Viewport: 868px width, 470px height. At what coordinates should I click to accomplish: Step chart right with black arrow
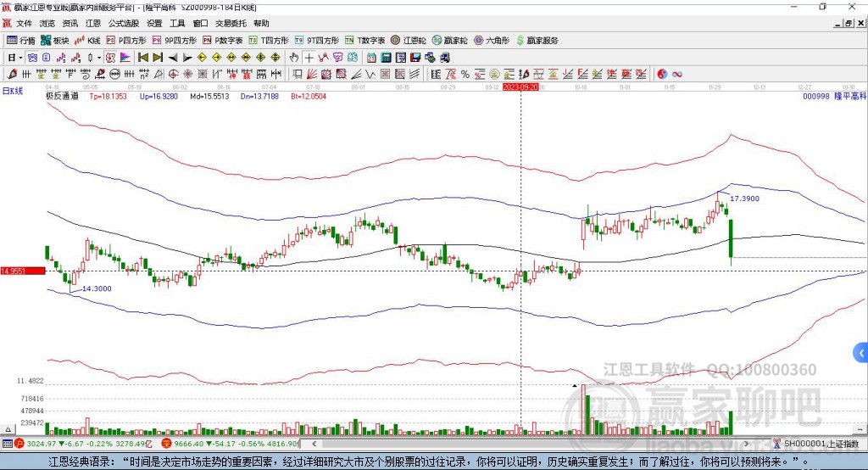187,58
